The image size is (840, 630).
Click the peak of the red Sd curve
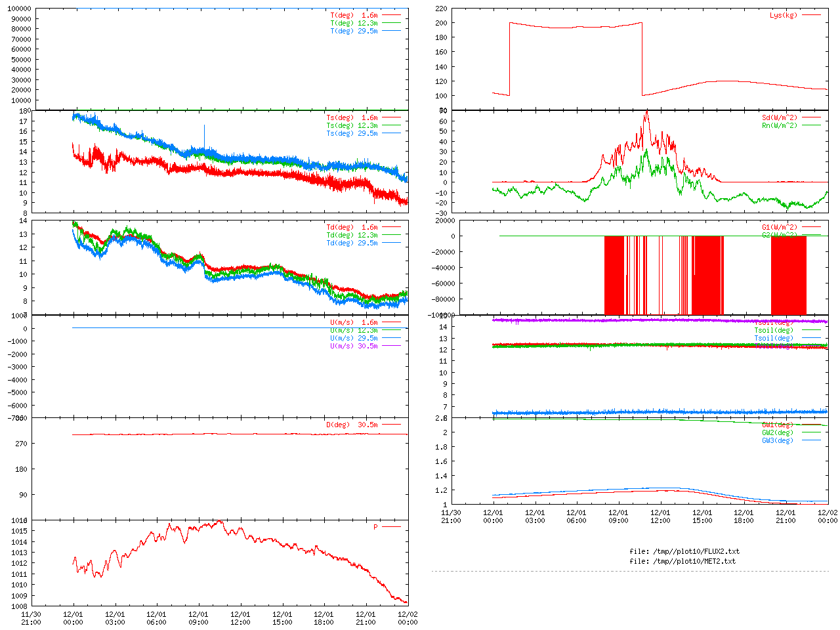pyautogui.click(x=646, y=112)
